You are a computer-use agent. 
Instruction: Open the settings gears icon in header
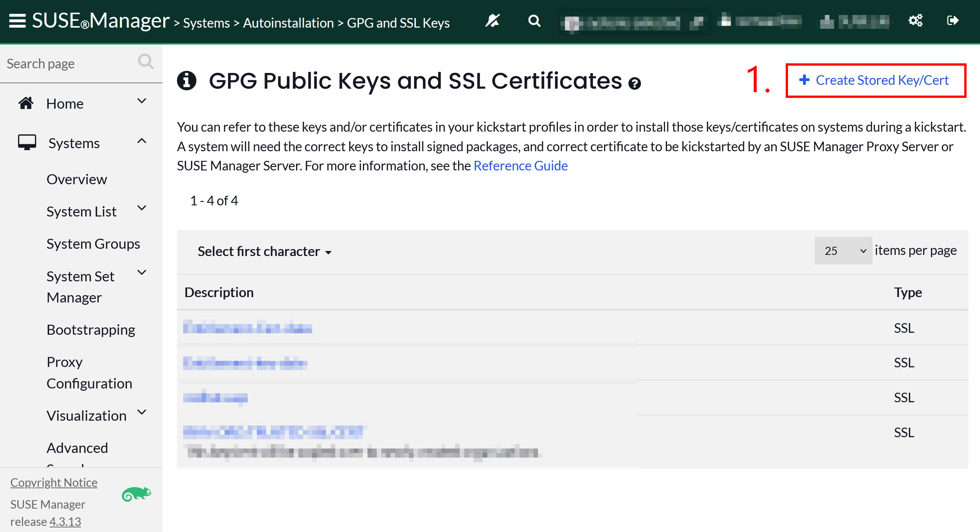click(x=915, y=20)
